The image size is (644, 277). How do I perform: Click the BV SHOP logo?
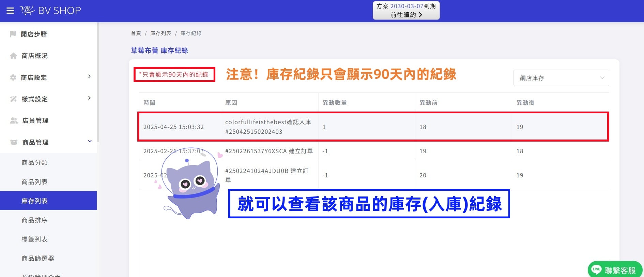pyautogui.click(x=51, y=11)
